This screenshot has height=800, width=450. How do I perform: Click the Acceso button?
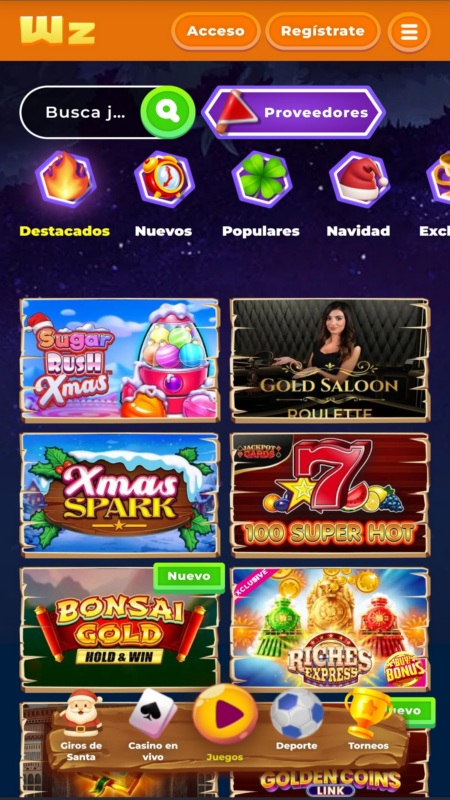point(216,31)
